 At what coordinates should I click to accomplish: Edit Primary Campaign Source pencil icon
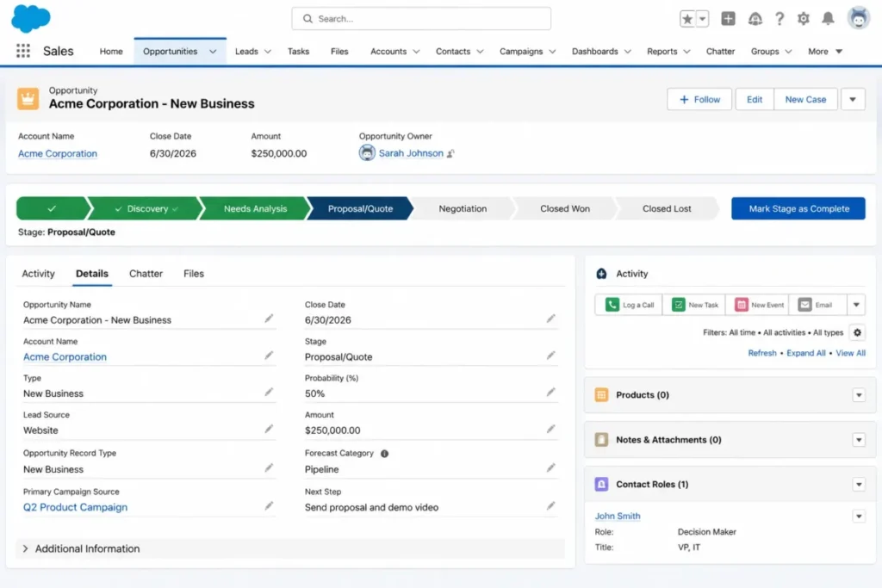click(269, 506)
